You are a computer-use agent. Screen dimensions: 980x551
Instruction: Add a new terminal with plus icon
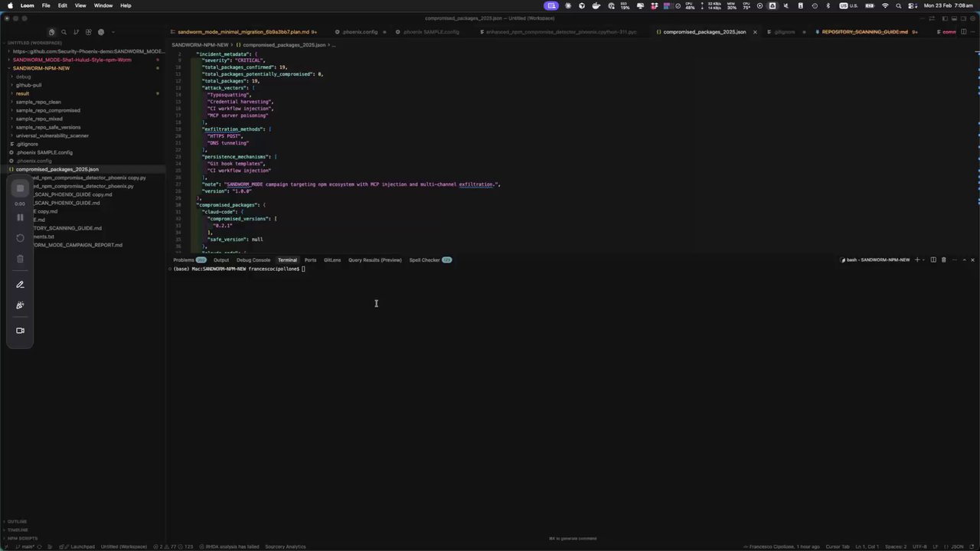click(x=917, y=260)
